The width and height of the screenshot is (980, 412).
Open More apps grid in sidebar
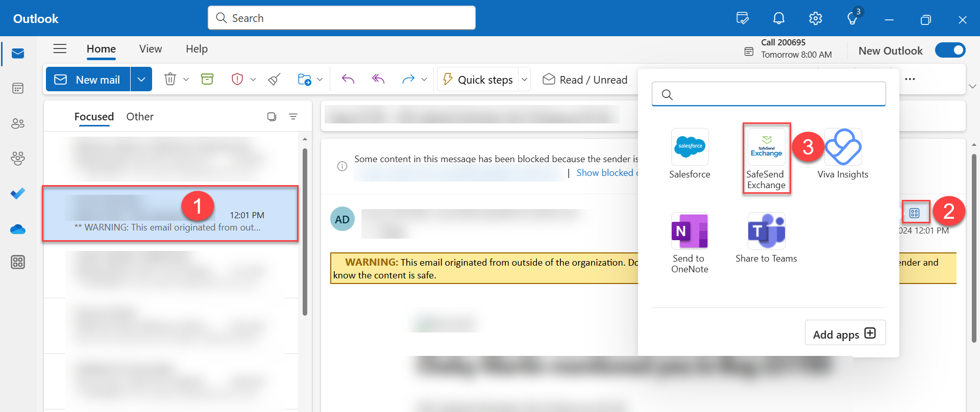click(x=18, y=262)
